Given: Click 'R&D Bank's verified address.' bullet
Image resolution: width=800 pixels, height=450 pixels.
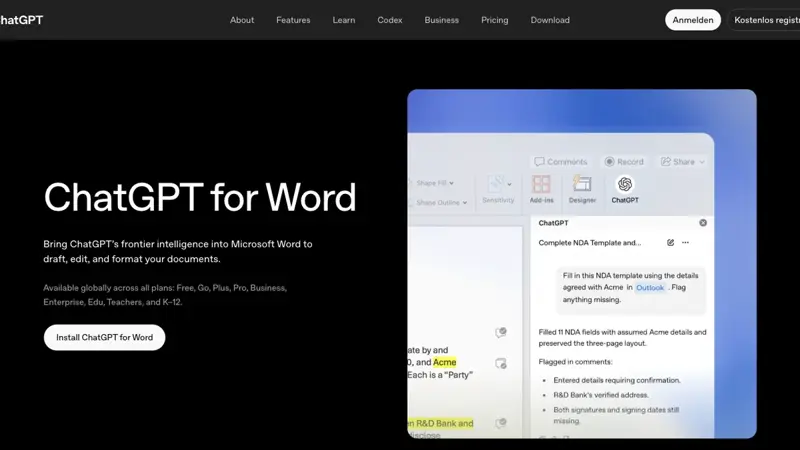Looking at the screenshot, I should (601, 395).
